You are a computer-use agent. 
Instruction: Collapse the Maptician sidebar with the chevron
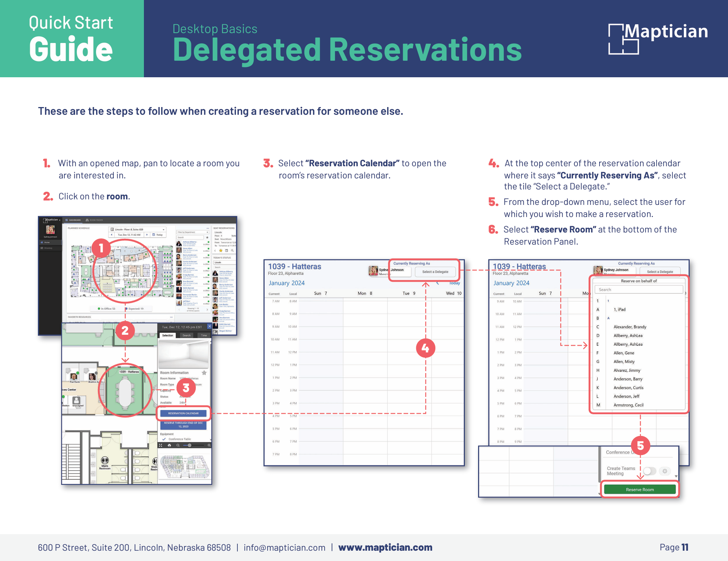coord(60,220)
